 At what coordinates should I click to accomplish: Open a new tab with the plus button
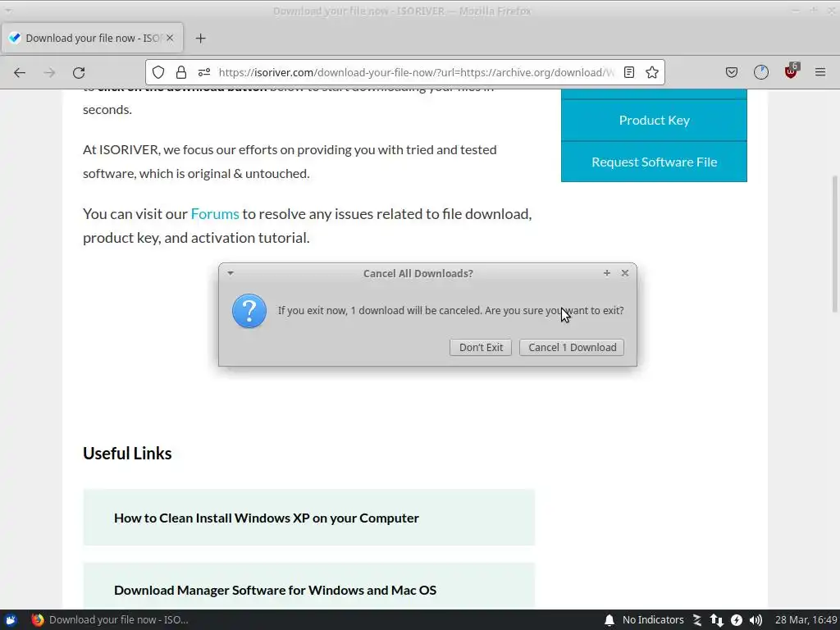tap(200, 38)
